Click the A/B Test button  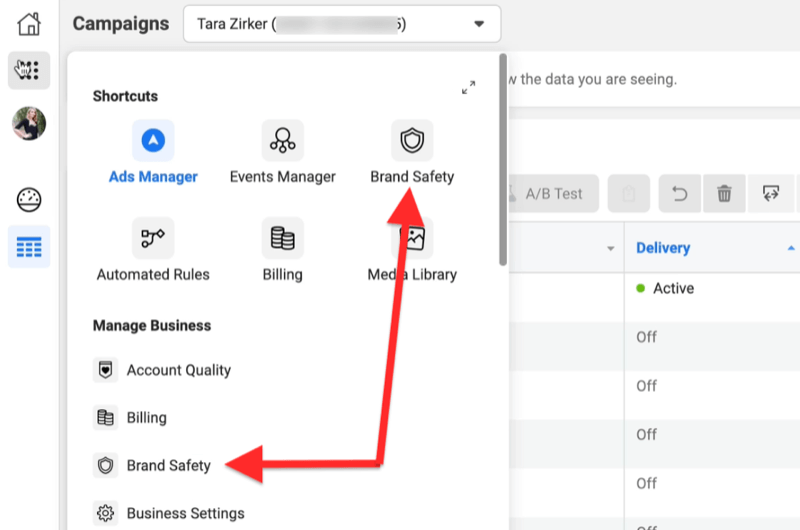(553, 193)
